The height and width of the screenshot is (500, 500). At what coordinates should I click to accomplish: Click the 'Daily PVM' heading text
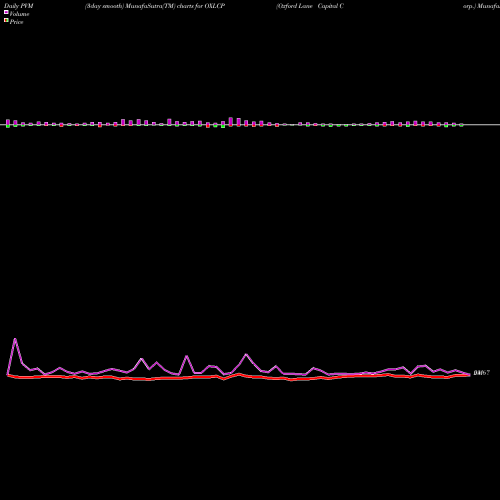pyautogui.click(x=19, y=6)
